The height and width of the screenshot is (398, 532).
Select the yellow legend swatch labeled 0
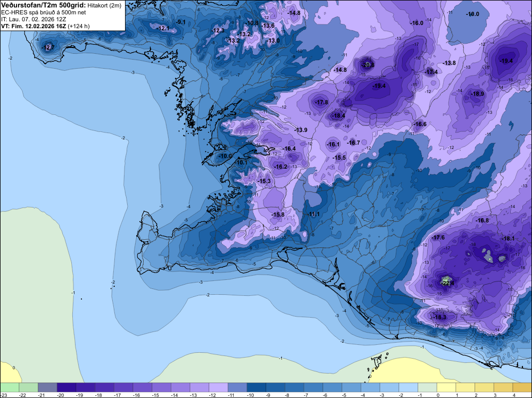tap(446, 387)
